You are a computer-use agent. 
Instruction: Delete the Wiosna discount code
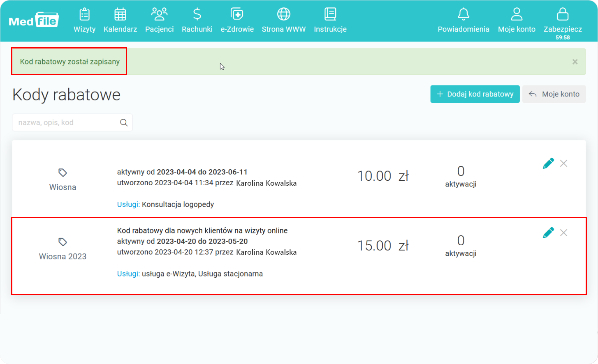click(563, 164)
